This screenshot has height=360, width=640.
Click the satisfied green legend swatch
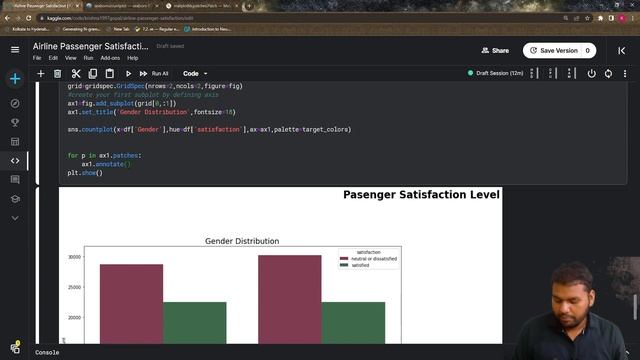tap(344, 265)
